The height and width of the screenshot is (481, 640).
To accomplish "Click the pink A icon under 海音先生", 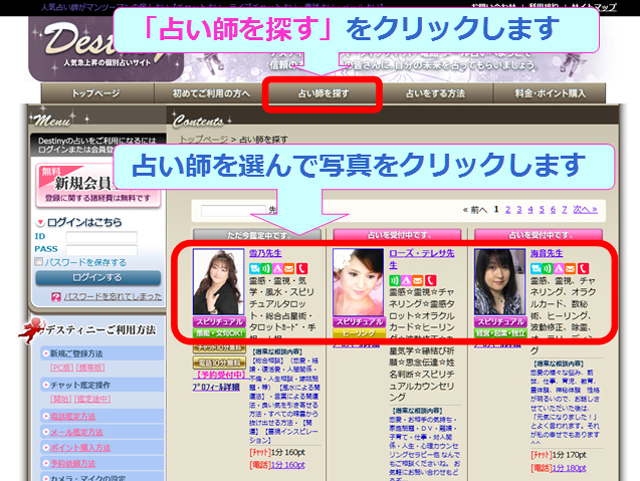I will point(558,269).
